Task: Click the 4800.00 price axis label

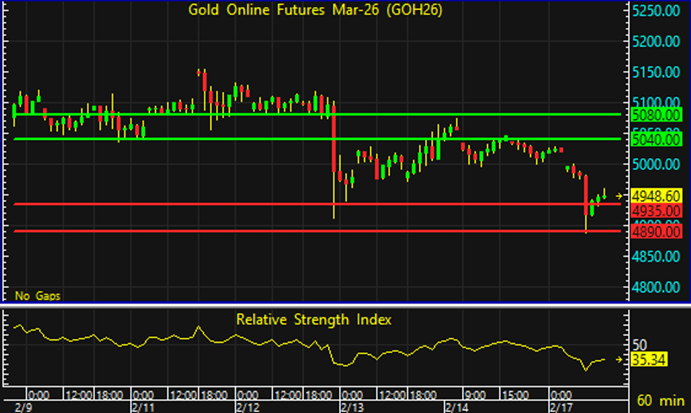Action: click(x=656, y=288)
